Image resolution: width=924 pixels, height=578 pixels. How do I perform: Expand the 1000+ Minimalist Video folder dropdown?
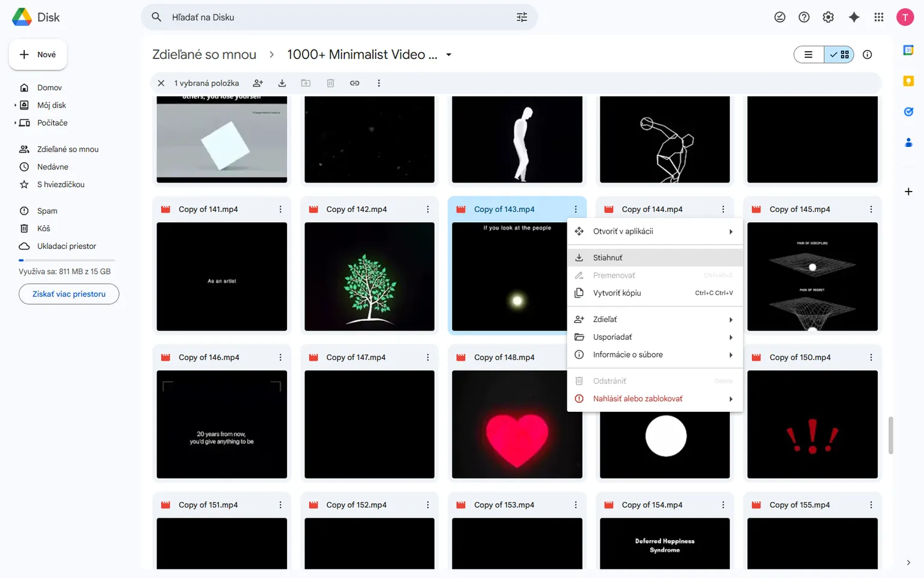tap(449, 55)
